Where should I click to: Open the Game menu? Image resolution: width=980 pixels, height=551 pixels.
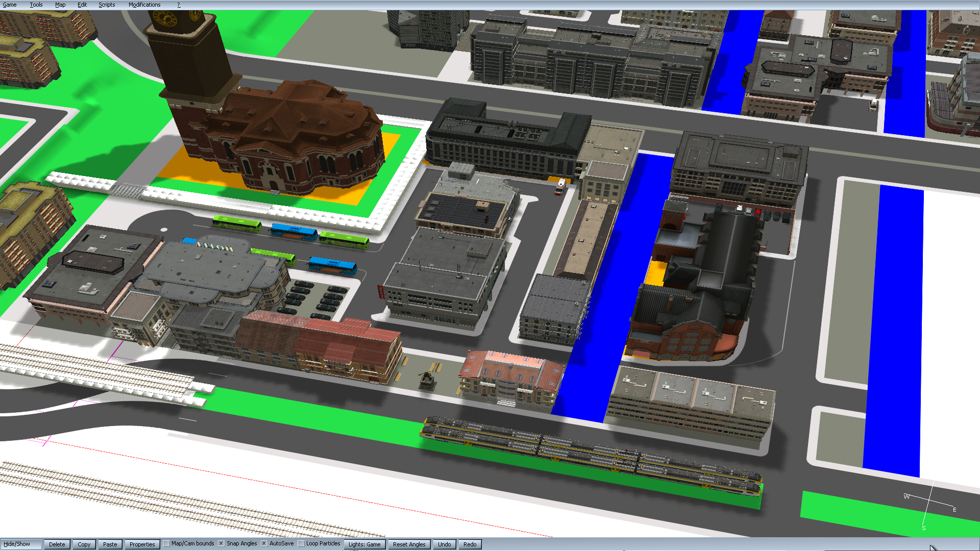pyautogui.click(x=10, y=5)
